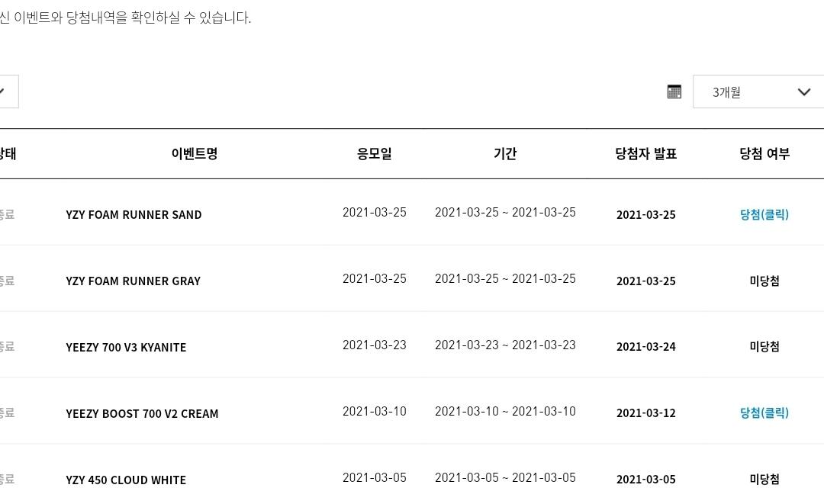
Task: Click 미당첨 status for YZY 450 CLOUD WHITE
Action: click(764, 479)
